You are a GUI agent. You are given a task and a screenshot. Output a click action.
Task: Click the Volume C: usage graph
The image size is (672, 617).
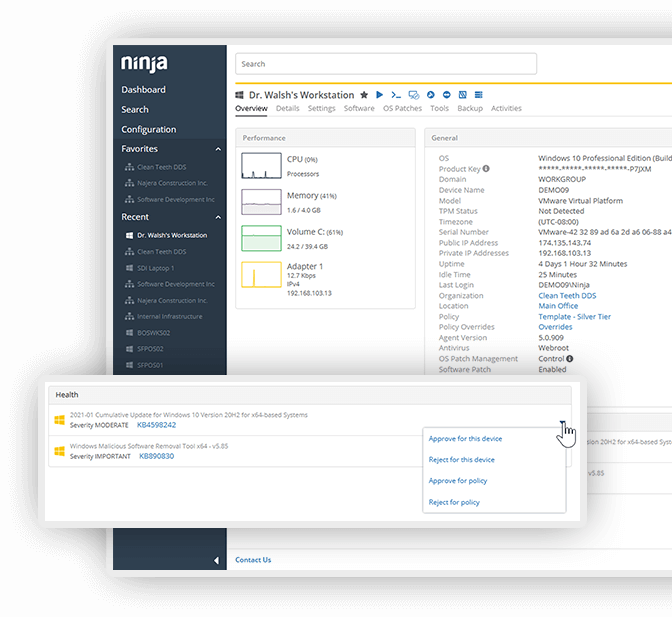coord(261,238)
